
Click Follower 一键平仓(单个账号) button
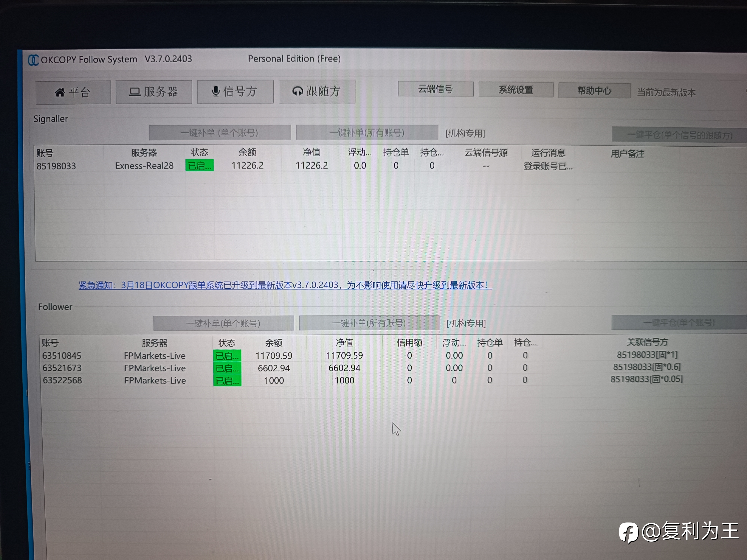(x=679, y=323)
